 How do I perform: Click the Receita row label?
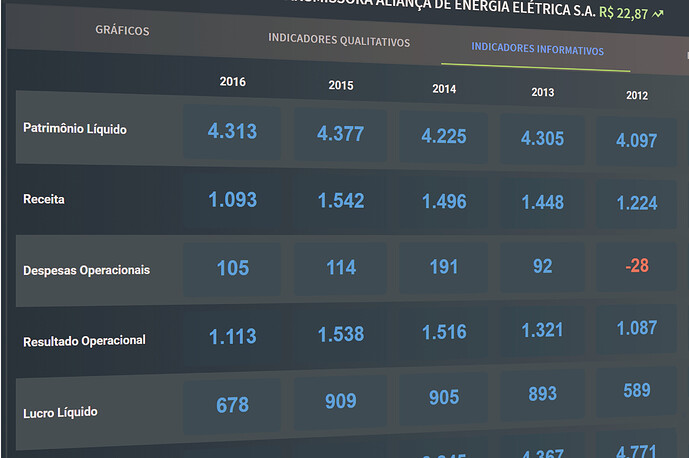(x=44, y=199)
